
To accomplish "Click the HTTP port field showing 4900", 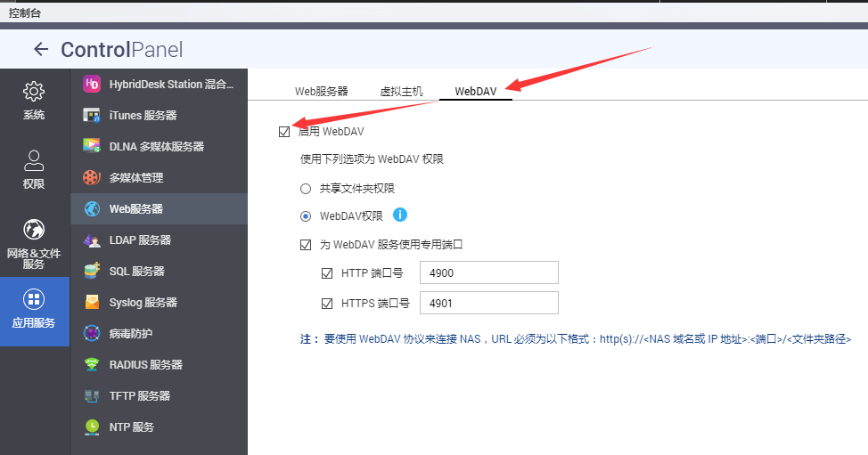I will click(x=488, y=272).
